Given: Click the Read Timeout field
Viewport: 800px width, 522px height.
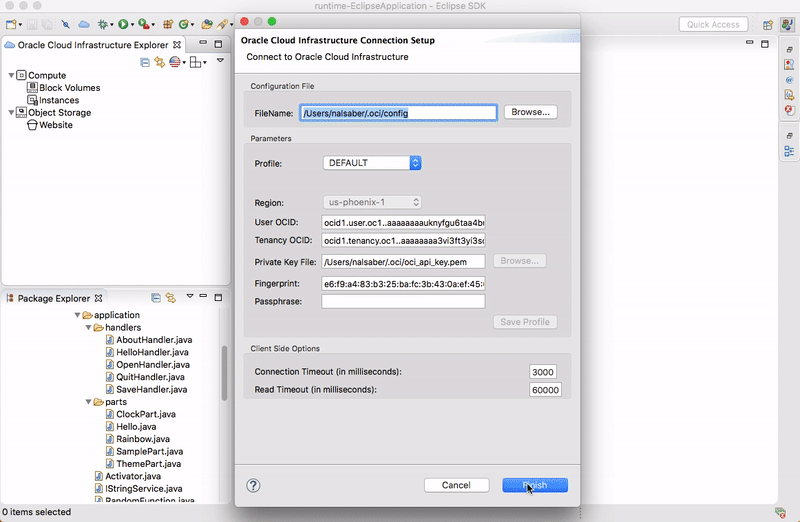Looking at the screenshot, I should (x=545, y=390).
